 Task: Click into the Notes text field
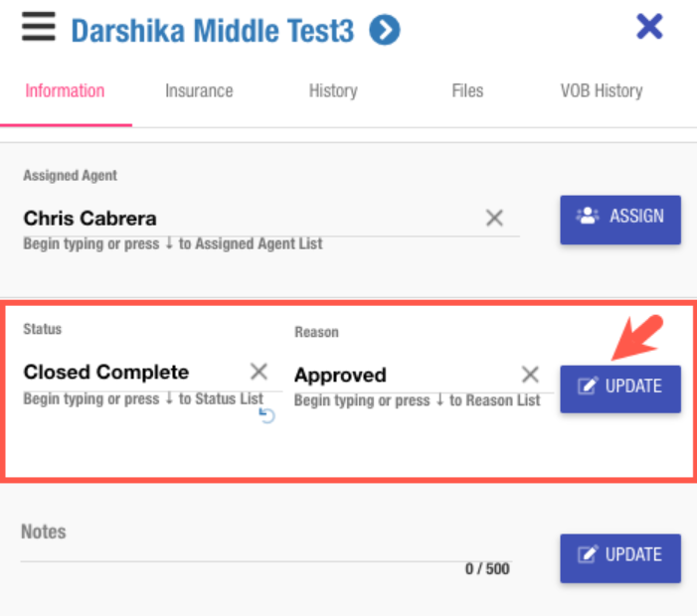point(239,548)
